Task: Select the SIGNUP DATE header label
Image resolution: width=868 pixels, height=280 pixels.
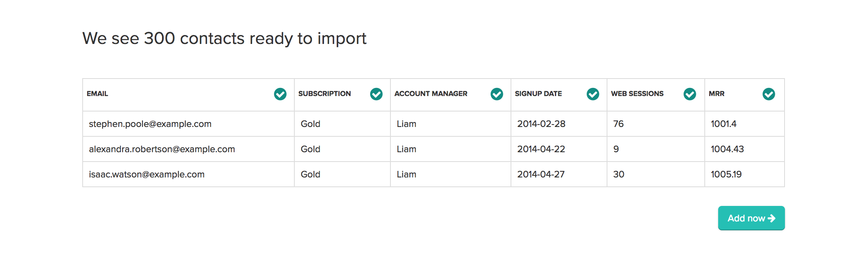Action: [x=538, y=94]
